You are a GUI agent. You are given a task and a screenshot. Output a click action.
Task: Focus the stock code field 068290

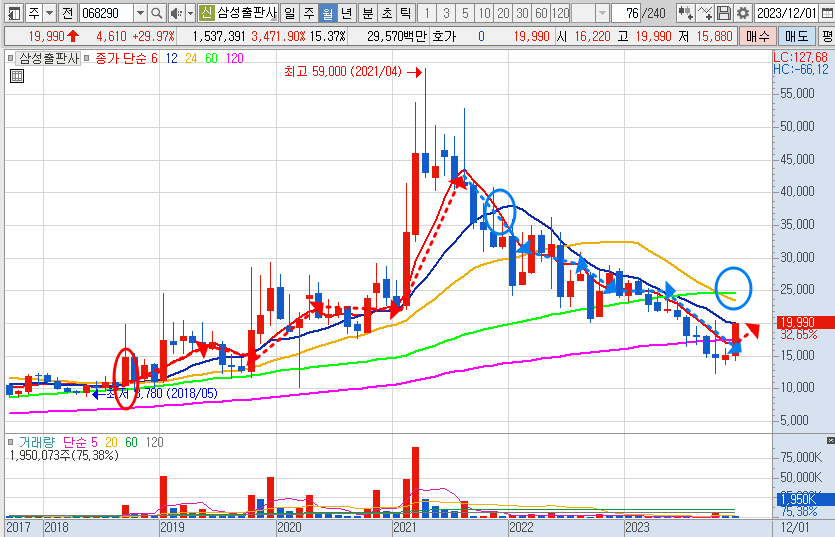tap(107, 13)
